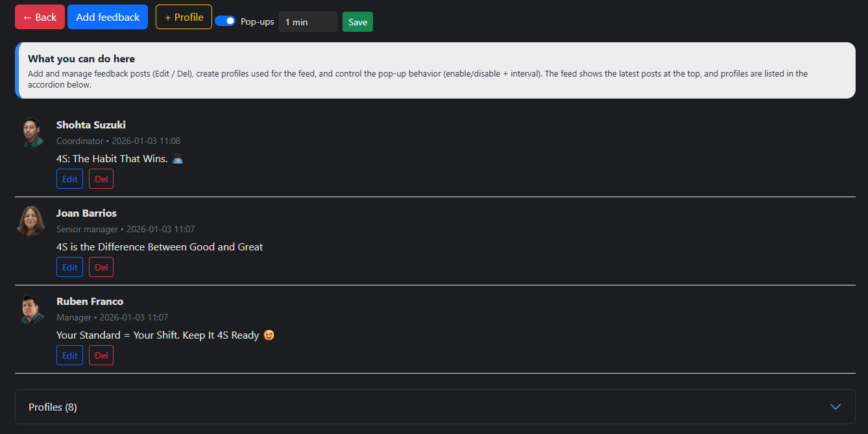The width and height of the screenshot is (868, 434).
Task: Click the smiley emoji in Ruben's post
Action: click(x=269, y=335)
